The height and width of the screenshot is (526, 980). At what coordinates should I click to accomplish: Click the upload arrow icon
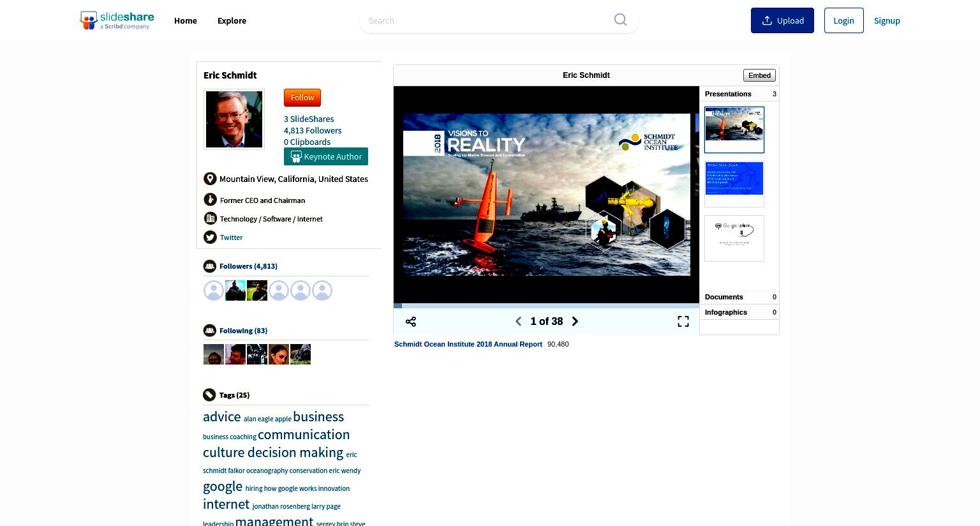767,20
